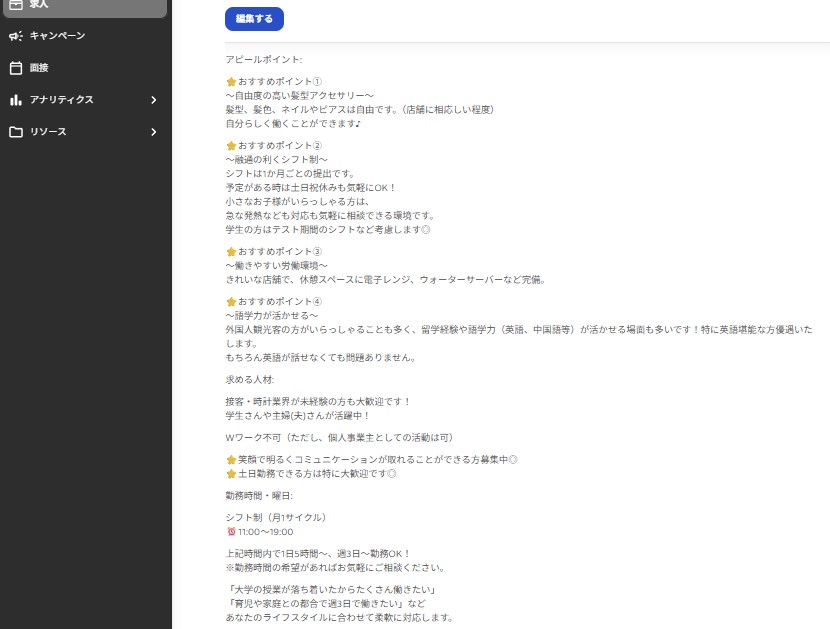Click the star icon before おすすめポイント③
This screenshot has width=830, height=629.
(x=231, y=252)
